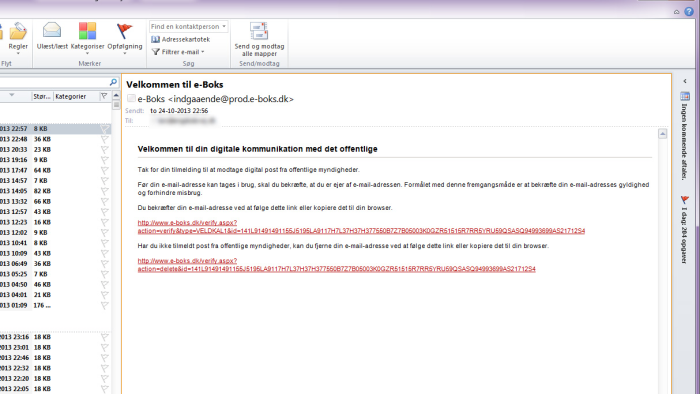Click the search magnifier in the mail list
Image resolution: width=700 pixels, height=394 pixels.
coord(113,82)
